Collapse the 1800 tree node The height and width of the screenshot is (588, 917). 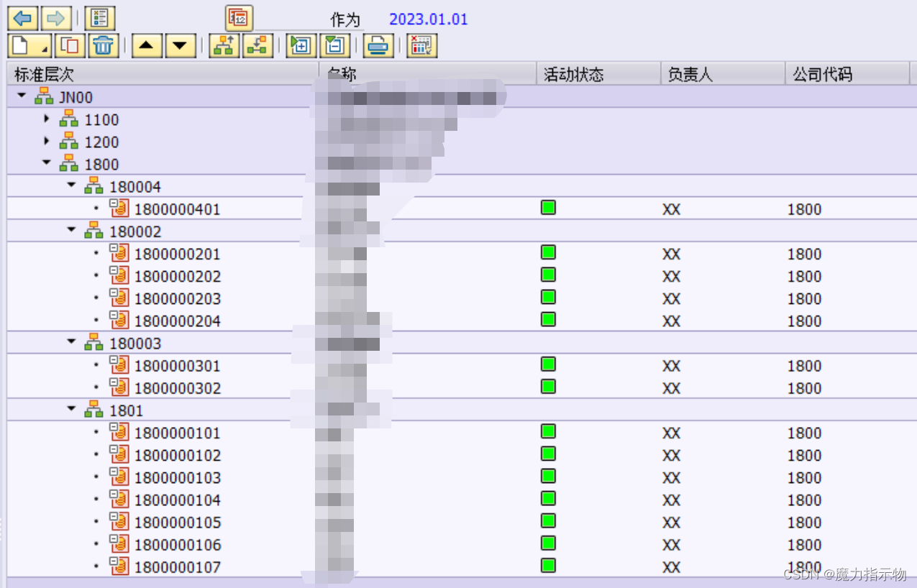46,164
